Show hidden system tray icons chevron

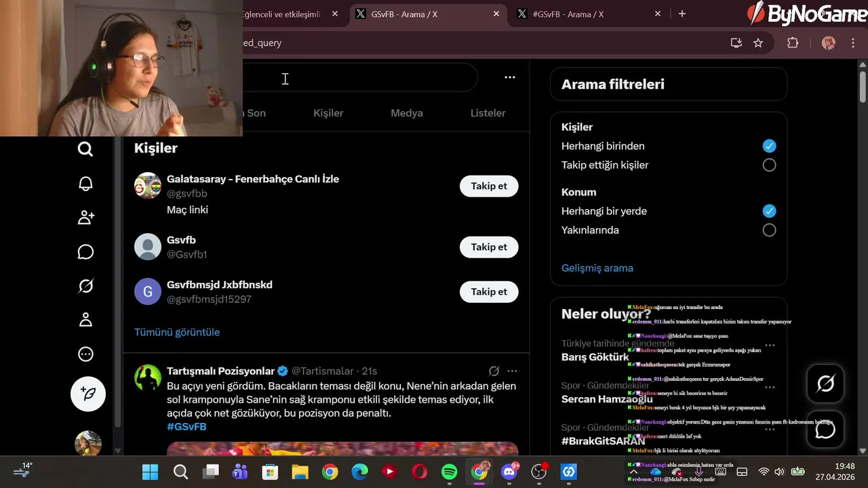pyautogui.click(x=633, y=472)
